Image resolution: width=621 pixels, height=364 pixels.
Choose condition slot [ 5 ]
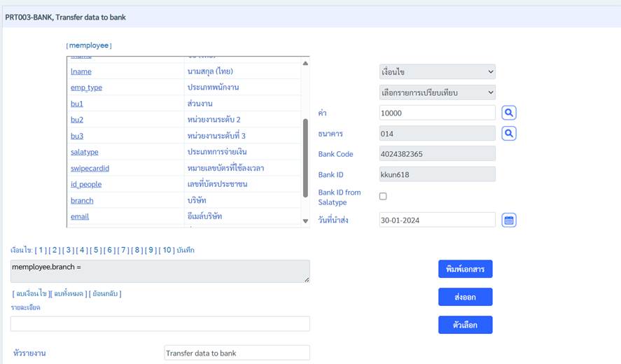tap(96, 250)
